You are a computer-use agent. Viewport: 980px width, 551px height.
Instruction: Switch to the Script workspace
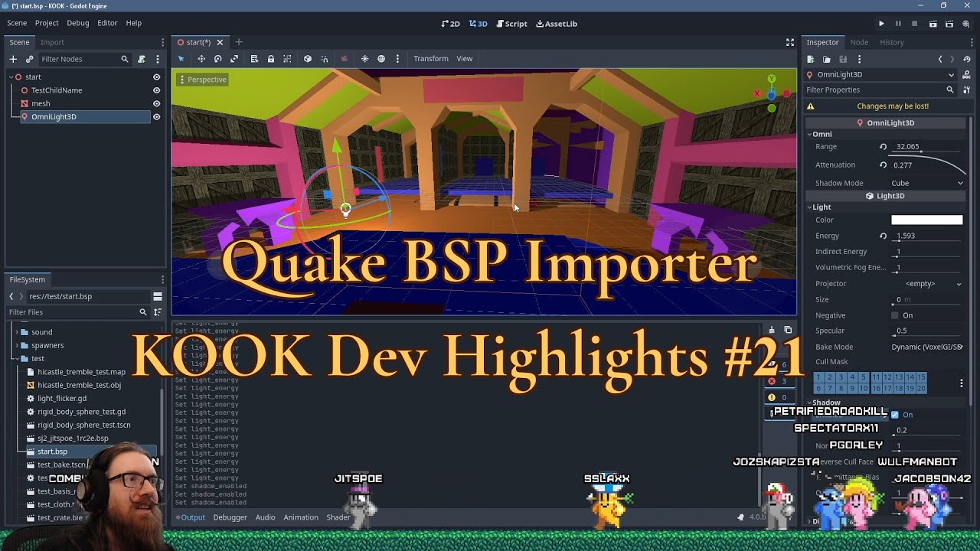511,24
